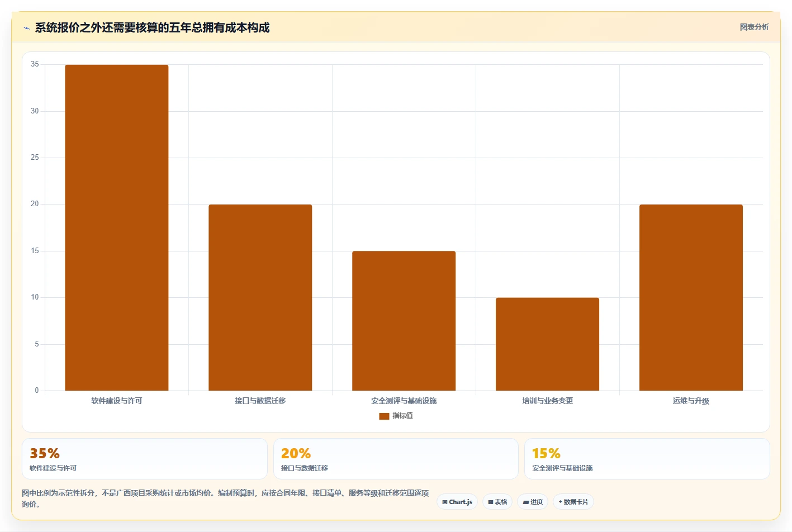This screenshot has height=532, width=792.
Task: Click the chart title 系统报价之外还需要核算的五年总拥有成本构成
Action: click(x=152, y=27)
